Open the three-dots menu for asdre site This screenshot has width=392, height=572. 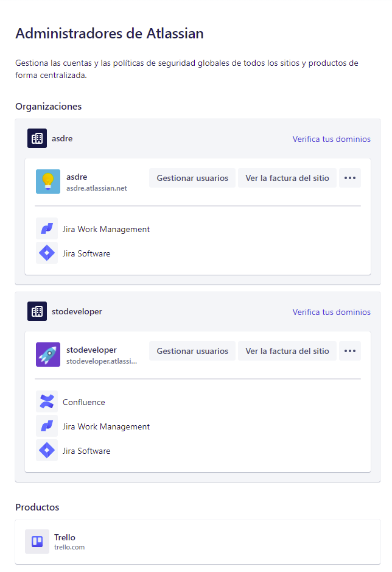pos(350,178)
